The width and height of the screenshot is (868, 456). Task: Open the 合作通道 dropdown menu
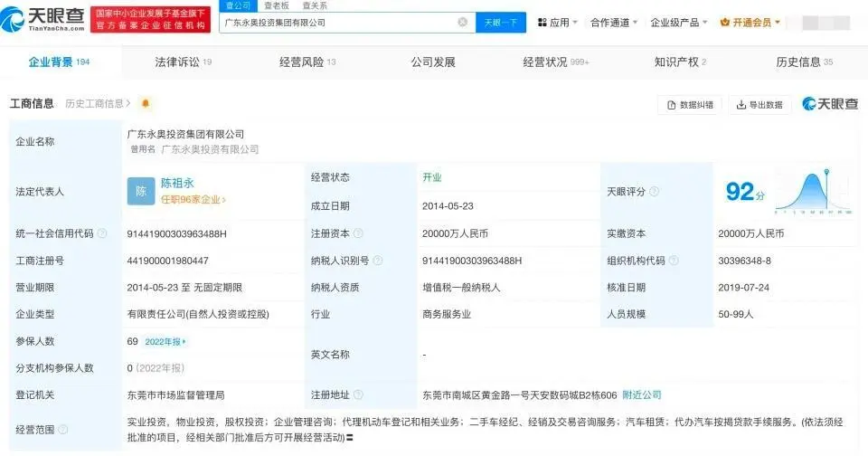coord(614,23)
